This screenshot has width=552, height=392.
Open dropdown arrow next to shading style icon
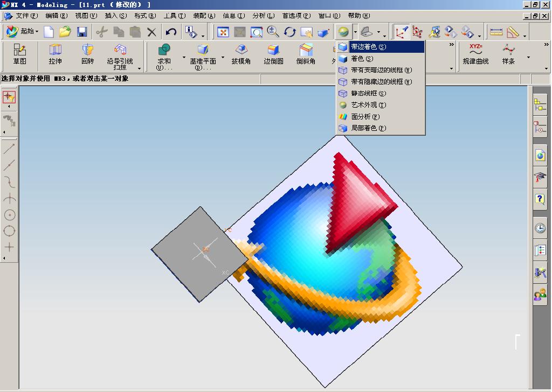(355, 32)
